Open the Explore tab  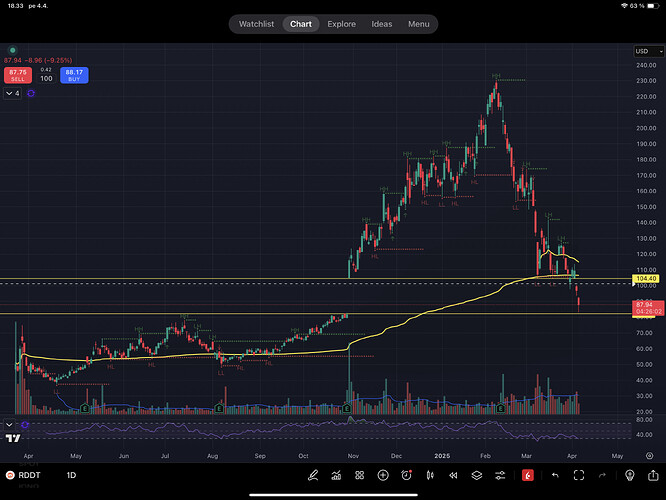342,24
